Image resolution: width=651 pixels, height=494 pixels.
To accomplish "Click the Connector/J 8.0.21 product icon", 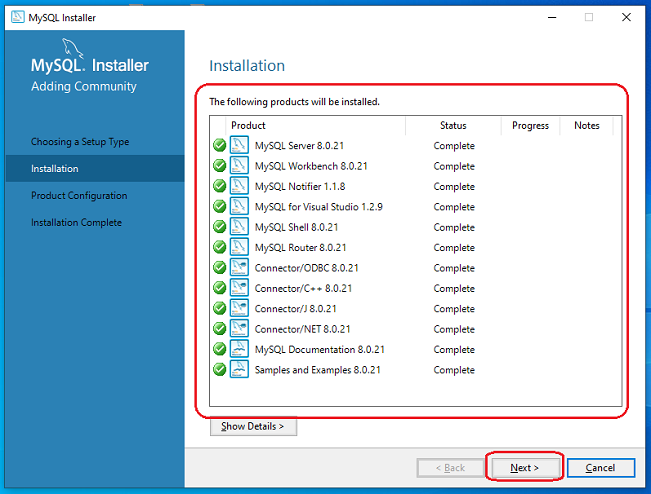I will (x=239, y=308).
